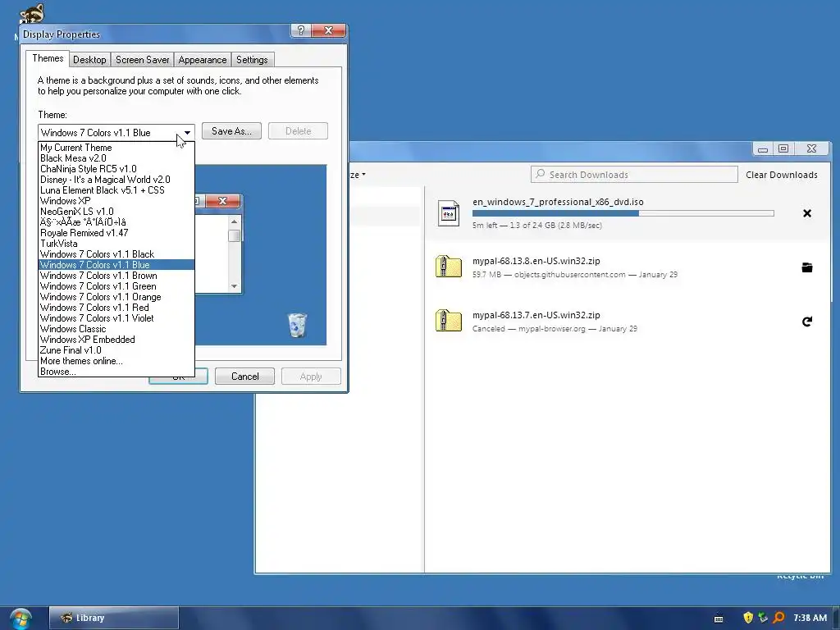The height and width of the screenshot is (630, 840).
Task: Click the mypal-68.13.8 zip file icon
Action: [449, 267]
